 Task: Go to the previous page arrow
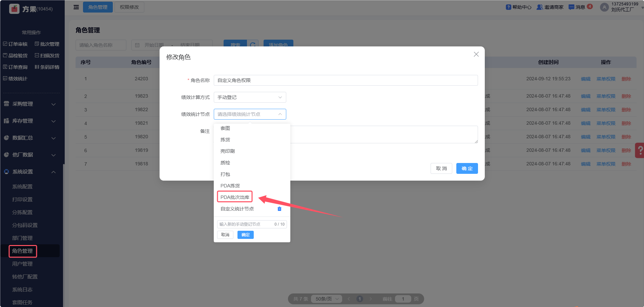point(349,299)
